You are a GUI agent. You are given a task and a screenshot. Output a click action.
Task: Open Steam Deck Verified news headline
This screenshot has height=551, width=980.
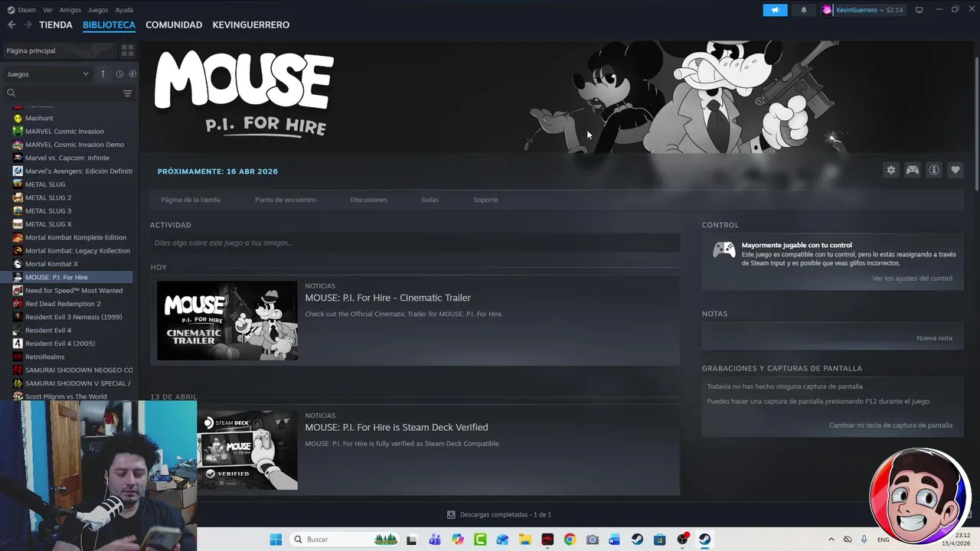coord(396,427)
